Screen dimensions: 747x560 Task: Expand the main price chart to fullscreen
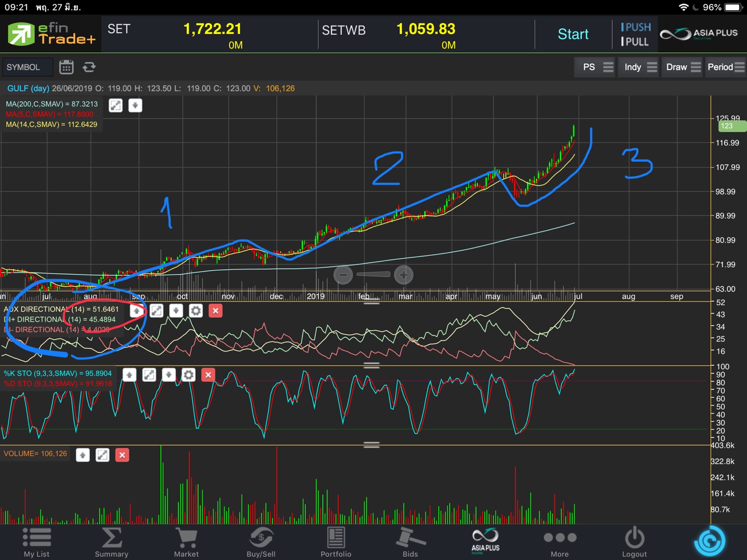(116, 106)
